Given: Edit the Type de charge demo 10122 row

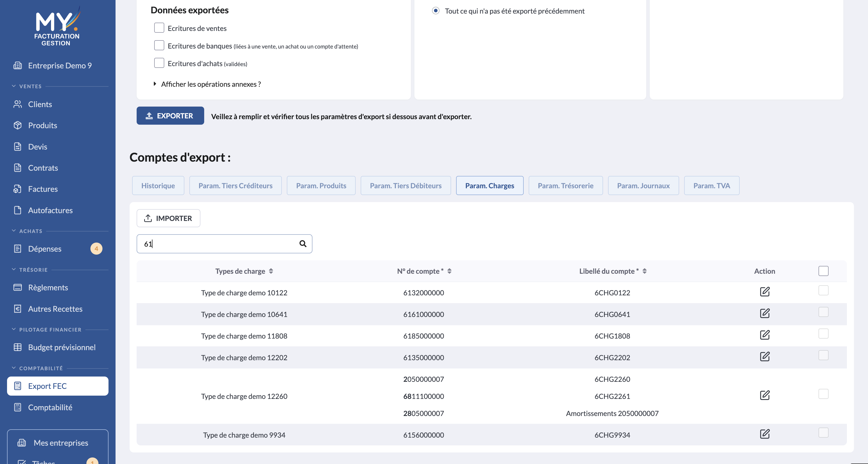Looking at the screenshot, I should (x=765, y=292).
